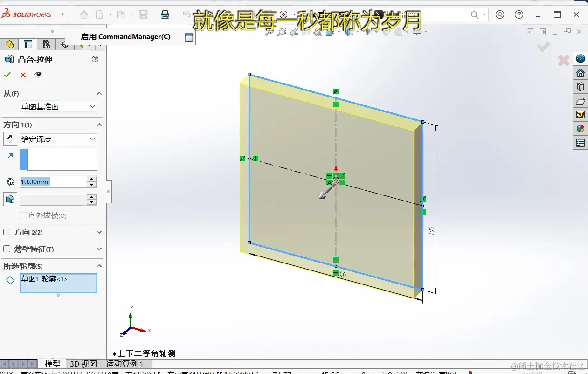Click the search magnifier icon
588x374 pixels.
click(x=475, y=15)
